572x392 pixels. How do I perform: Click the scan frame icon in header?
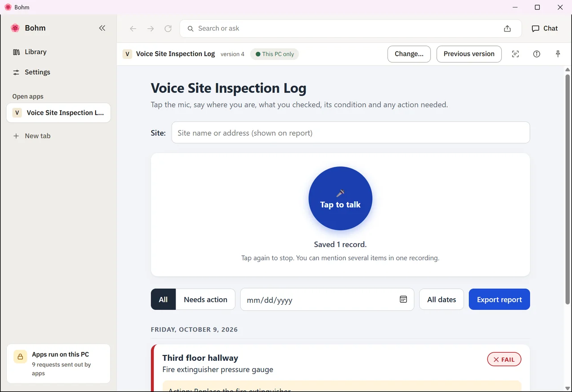coord(515,54)
